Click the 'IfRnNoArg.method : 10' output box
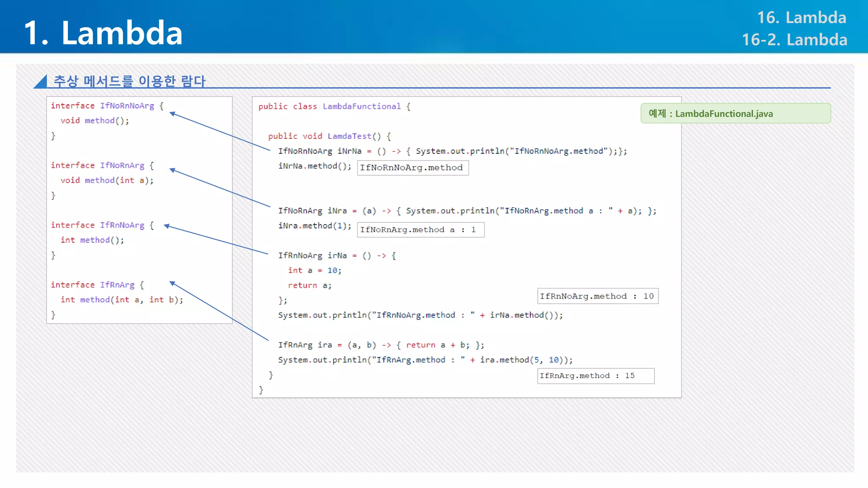Screen dimensions: 868x488 click(597, 296)
